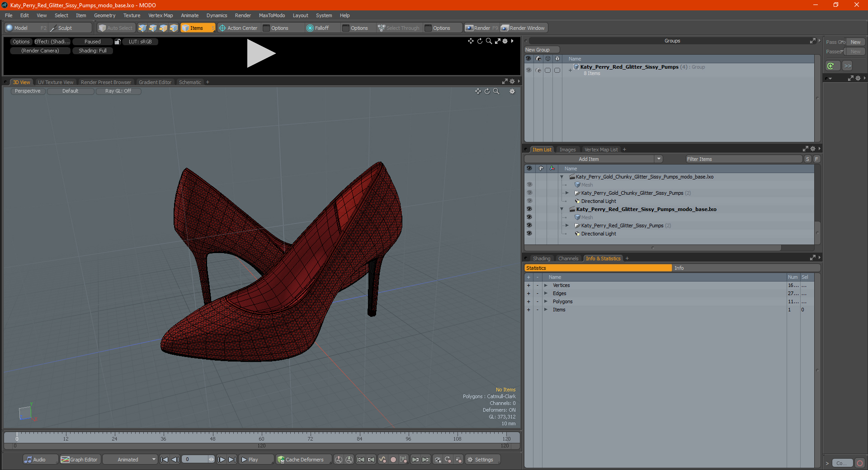The width and height of the screenshot is (868, 470).
Task: Open Images tab in item panel
Action: (567, 150)
